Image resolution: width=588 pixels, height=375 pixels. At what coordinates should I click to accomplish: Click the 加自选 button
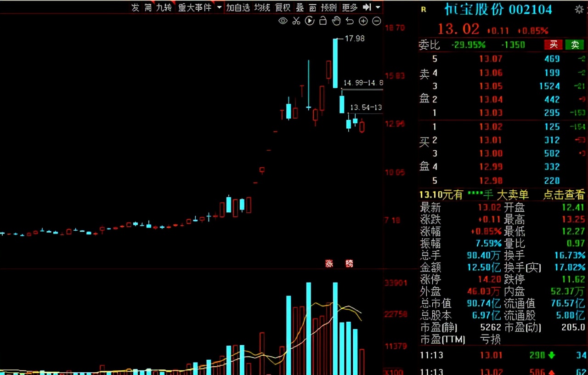click(238, 7)
